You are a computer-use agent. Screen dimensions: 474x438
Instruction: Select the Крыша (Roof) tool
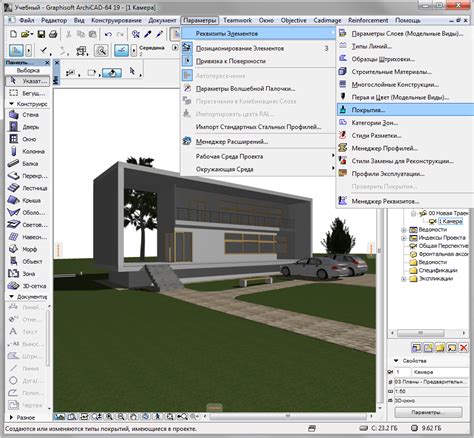click(x=28, y=200)
